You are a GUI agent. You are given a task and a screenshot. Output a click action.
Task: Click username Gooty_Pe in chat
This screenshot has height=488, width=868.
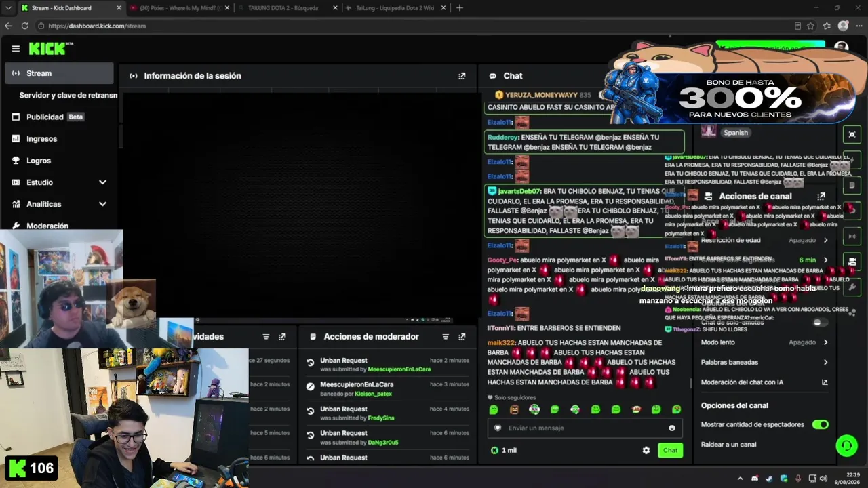point(502,260)
